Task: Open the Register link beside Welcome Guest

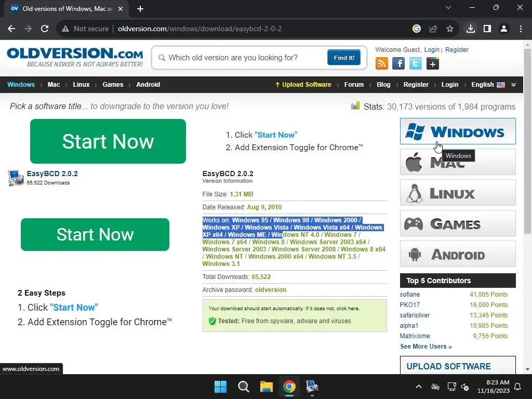Action: 457,50
